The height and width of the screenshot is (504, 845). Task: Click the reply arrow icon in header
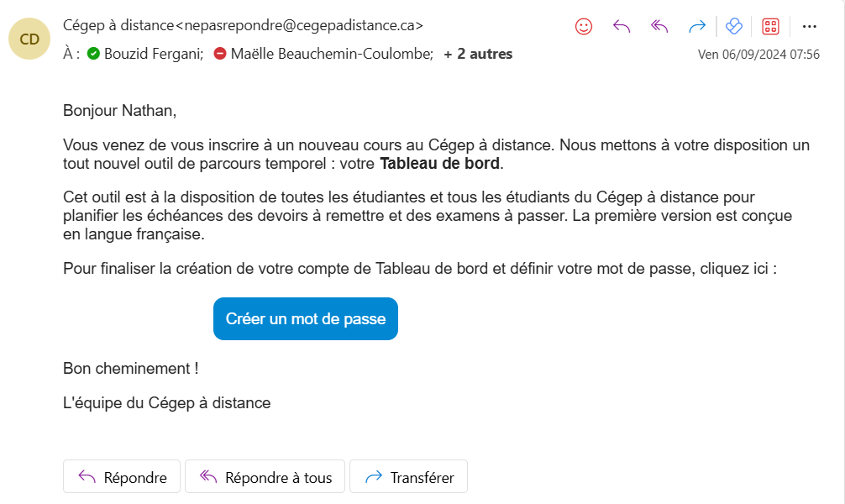(x=622, y=26)
